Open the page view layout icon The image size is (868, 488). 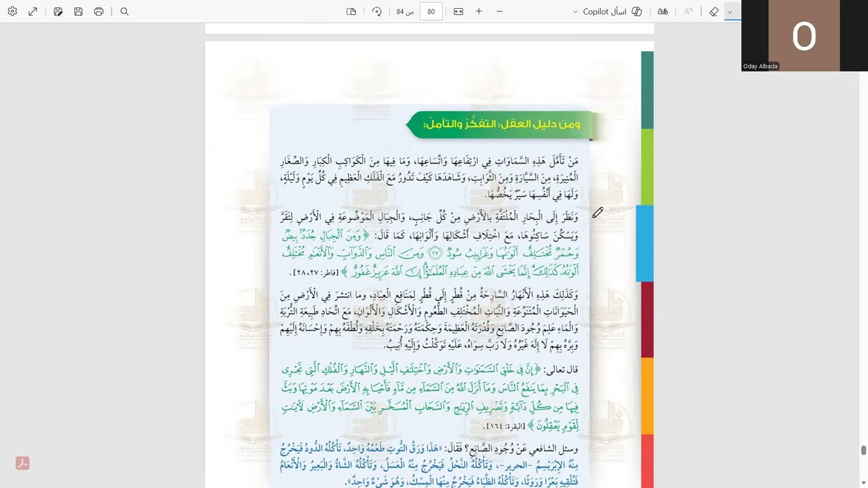tap(351, 12)
